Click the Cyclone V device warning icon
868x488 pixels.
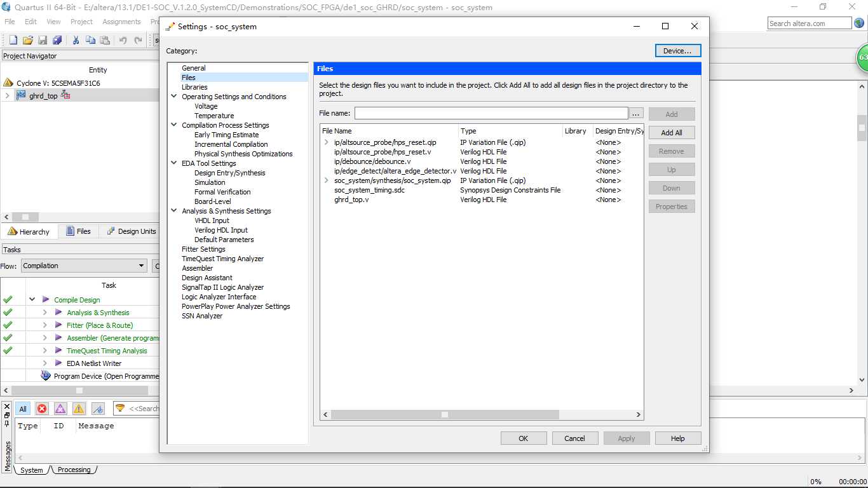[8, 83]
